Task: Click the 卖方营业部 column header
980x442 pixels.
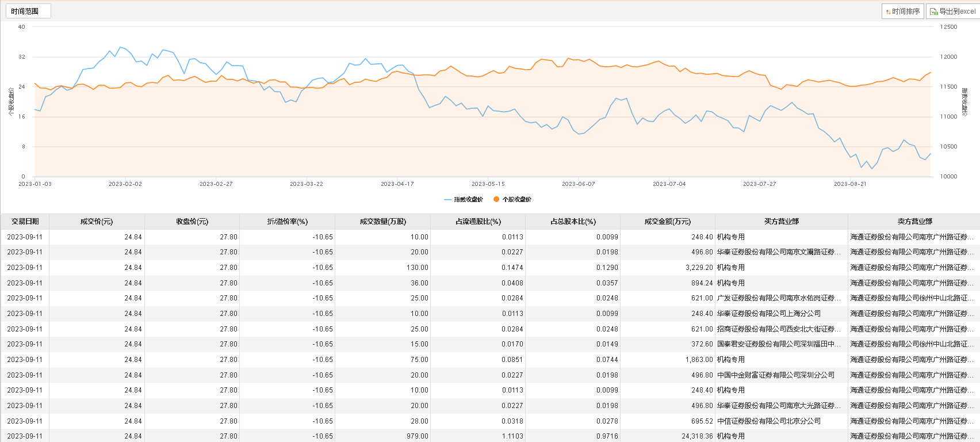Action: tap(914, 222)
